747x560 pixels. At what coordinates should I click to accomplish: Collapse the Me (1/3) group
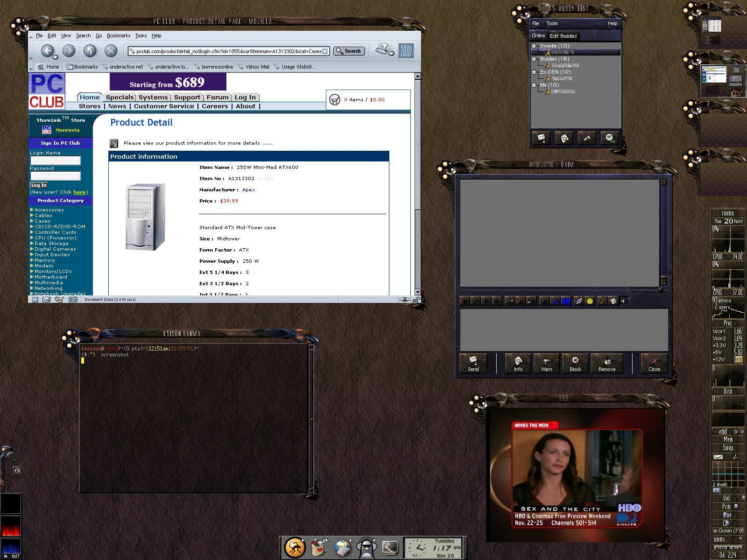coord(535,85)
